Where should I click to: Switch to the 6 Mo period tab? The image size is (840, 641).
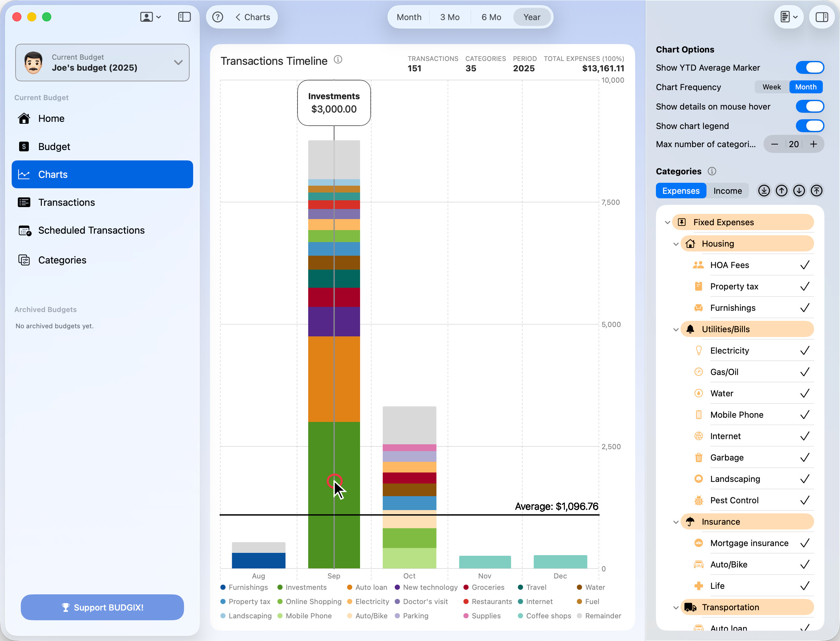tap(491, 17)
